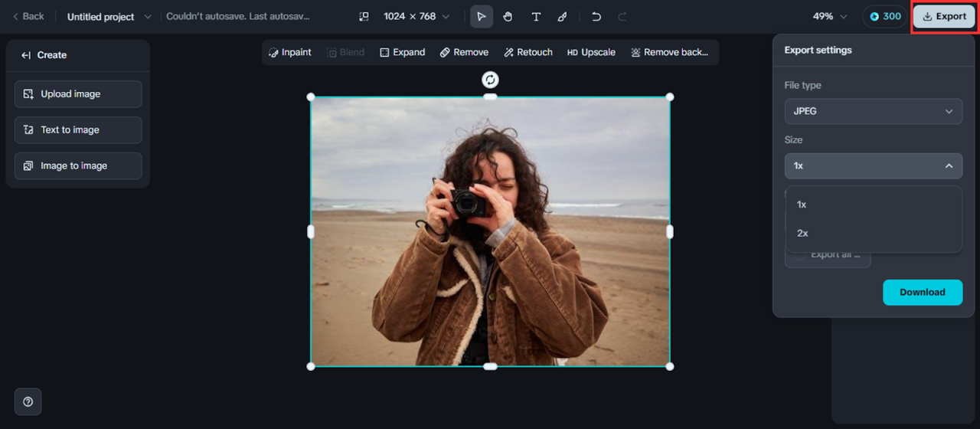Click the 300 credits badge
Image resolution: width=980 pixels, height=429 pixels.
pyautogui.click(x=884, y=16)
